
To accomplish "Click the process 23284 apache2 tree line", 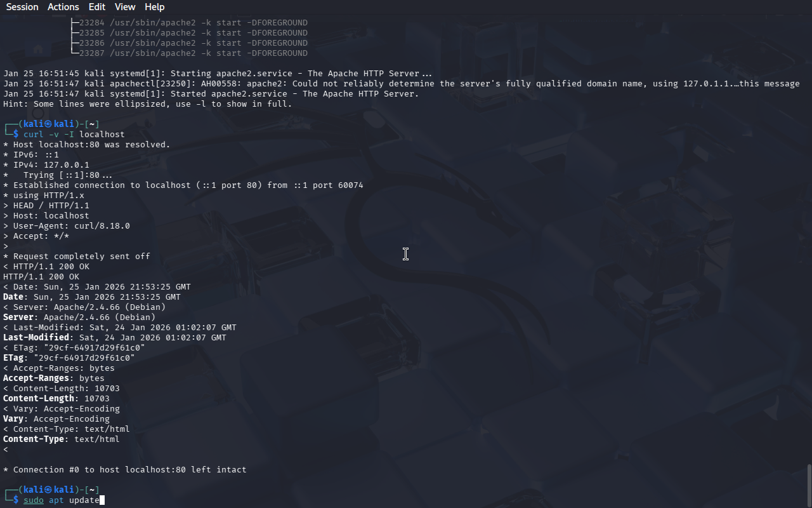I will pos(190,23).
